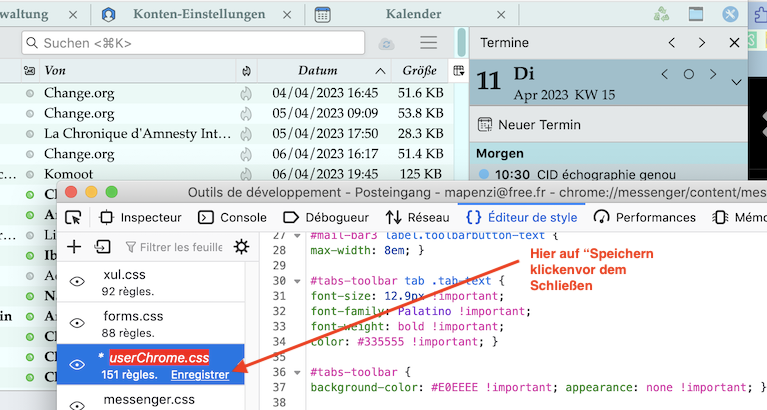
Task: Click the window layout icon in tab bar
Action: 696,14
